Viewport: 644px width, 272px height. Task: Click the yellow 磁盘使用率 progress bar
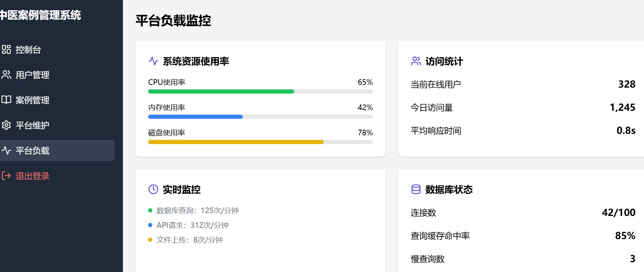(x=236, y=142)
